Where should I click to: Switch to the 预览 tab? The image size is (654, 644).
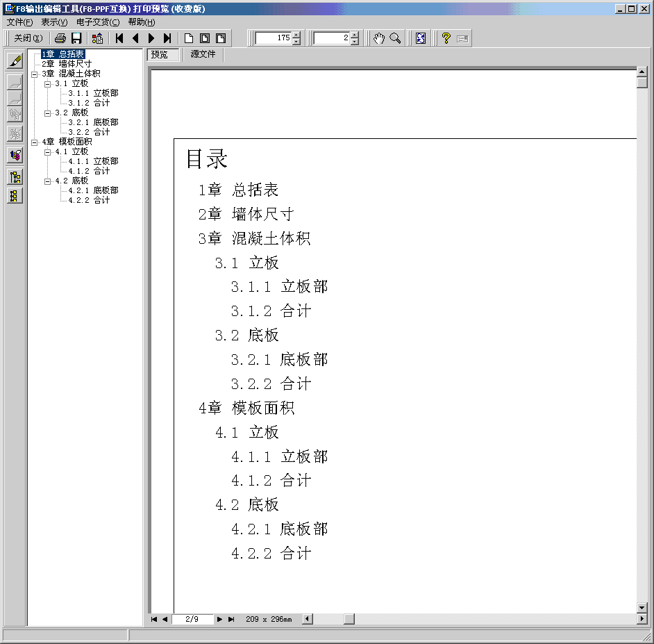coord(163,55)
